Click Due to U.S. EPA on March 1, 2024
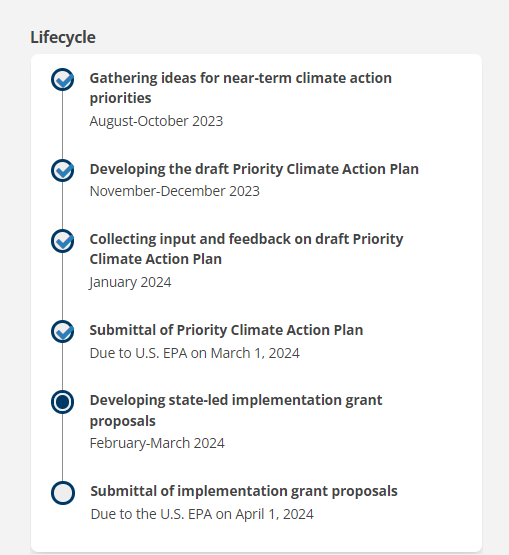This screenshot has width=509, height=555. (194, 353)
